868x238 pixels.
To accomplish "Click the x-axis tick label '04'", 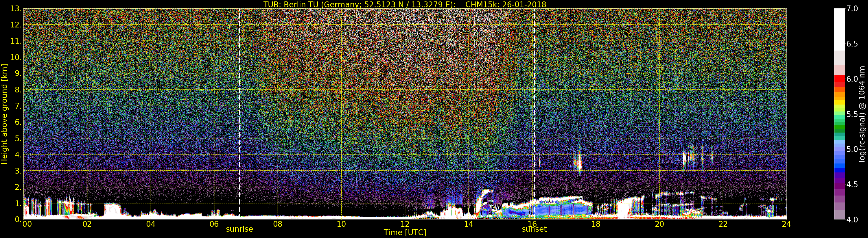I will pyautogui.click(x=151, y=224).
